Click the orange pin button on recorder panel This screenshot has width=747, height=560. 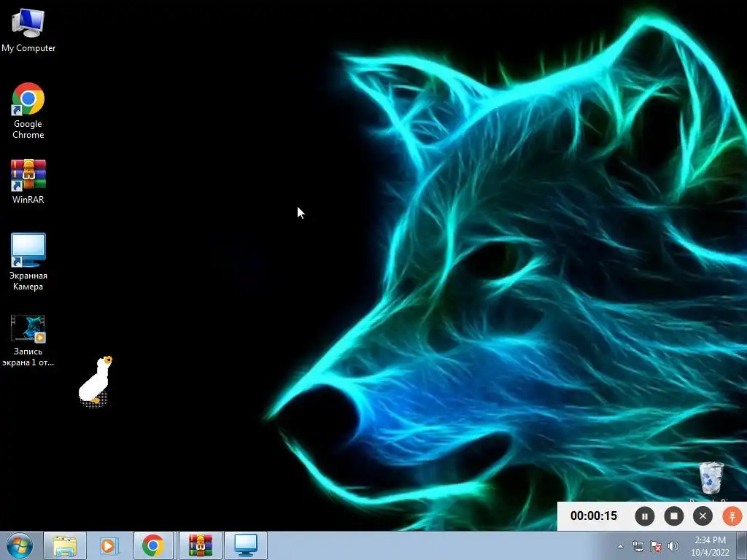click(x=732, y=516)
